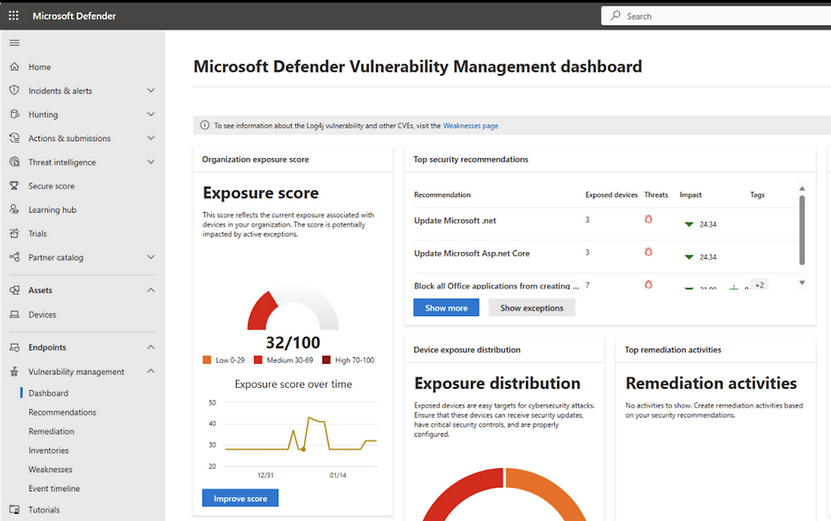Open Dashboard under Vulnerability management
The width and height of the screenshot is (831, 521).
(48, 393)
